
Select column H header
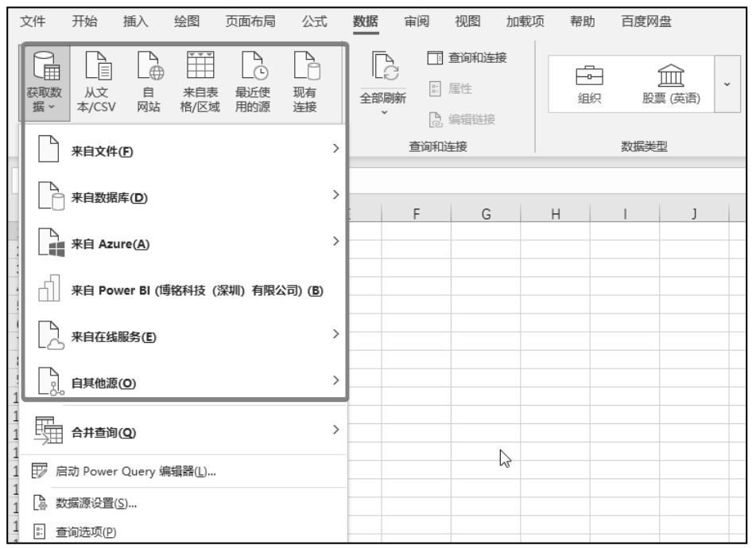click(556, 213)
